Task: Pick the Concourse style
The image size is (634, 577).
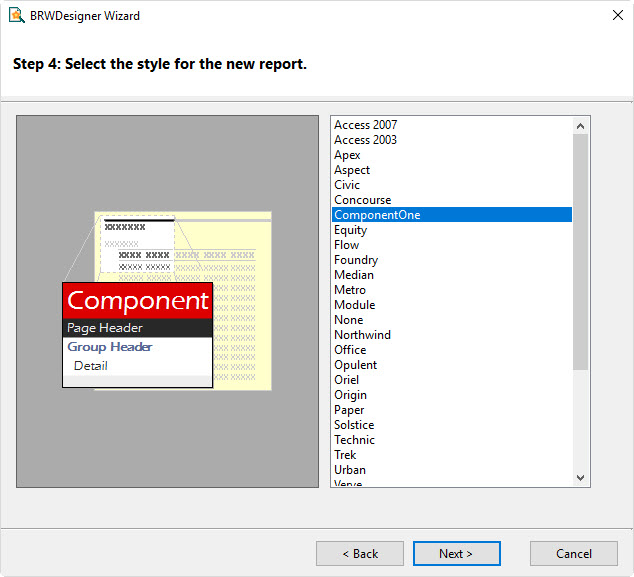Action: pyautogui.click(x=452, y=199)
